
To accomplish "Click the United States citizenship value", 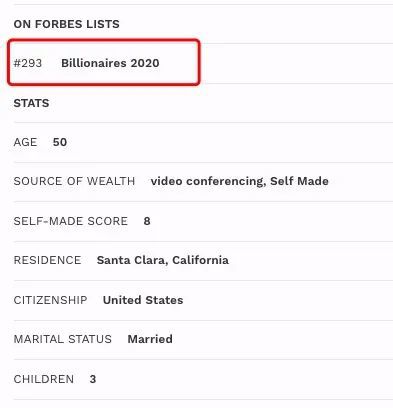I will [143, 300].
